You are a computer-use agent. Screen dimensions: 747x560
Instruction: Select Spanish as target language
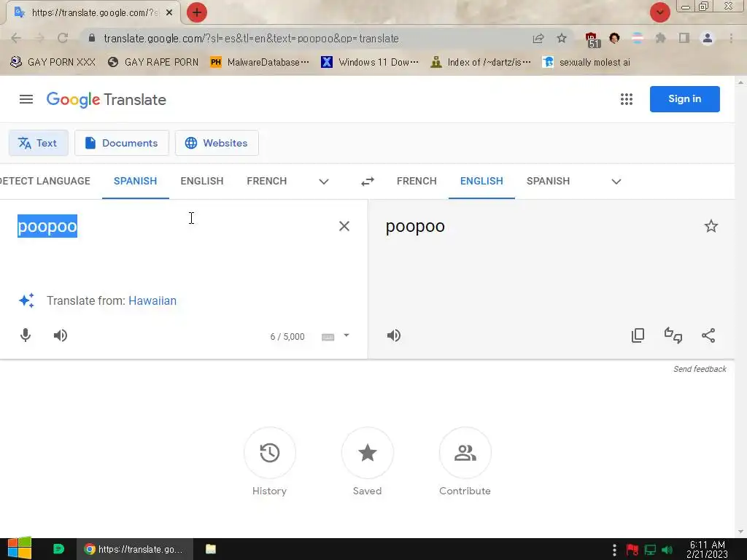[x=549, y=181]
